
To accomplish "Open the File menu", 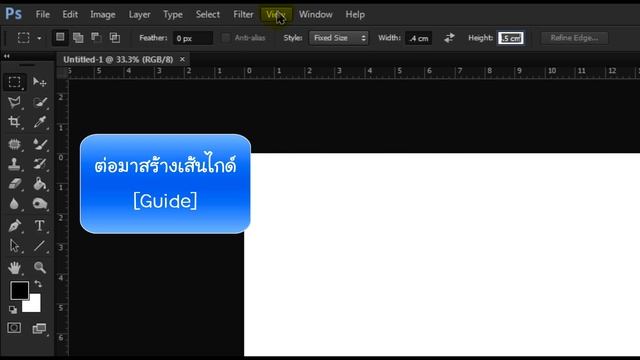I will pyautogui.click(x=42, y=15).
